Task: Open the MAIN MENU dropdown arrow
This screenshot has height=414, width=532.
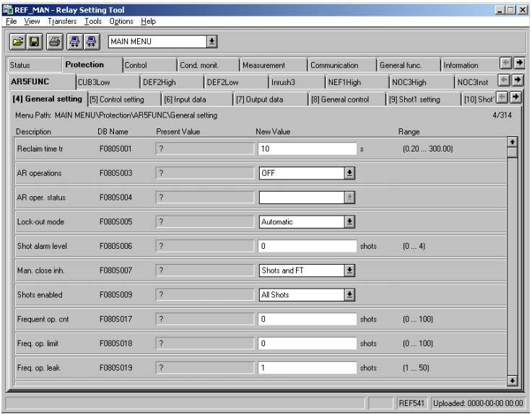Action: coord(212,42)
